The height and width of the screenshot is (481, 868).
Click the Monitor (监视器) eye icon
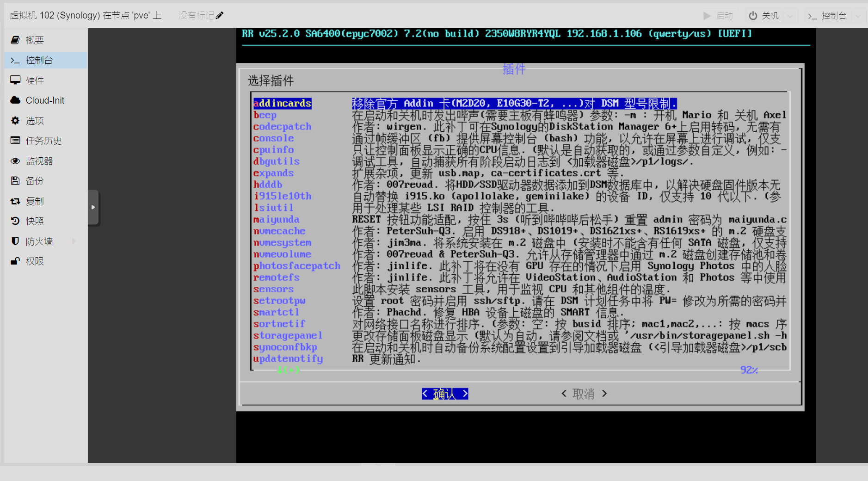[x=15, y=161]
